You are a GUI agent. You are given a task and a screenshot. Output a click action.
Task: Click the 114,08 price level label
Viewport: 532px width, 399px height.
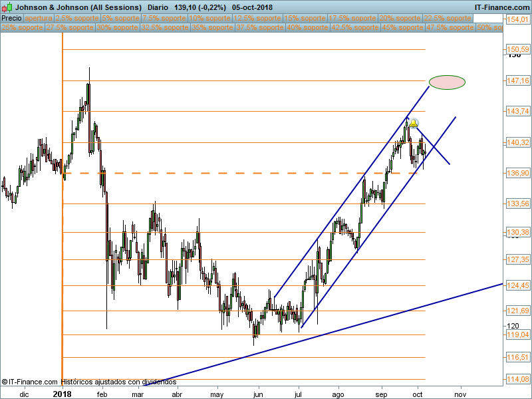[517, 380]
